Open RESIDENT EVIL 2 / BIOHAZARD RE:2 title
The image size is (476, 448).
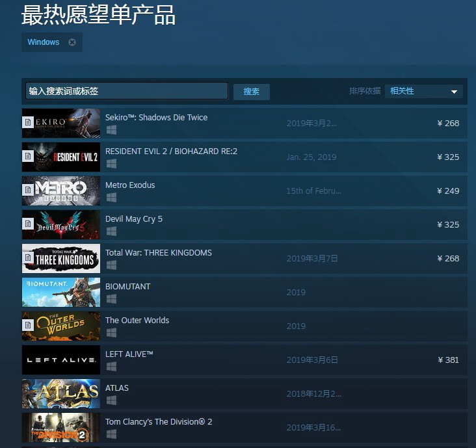[x=171, y=151]
